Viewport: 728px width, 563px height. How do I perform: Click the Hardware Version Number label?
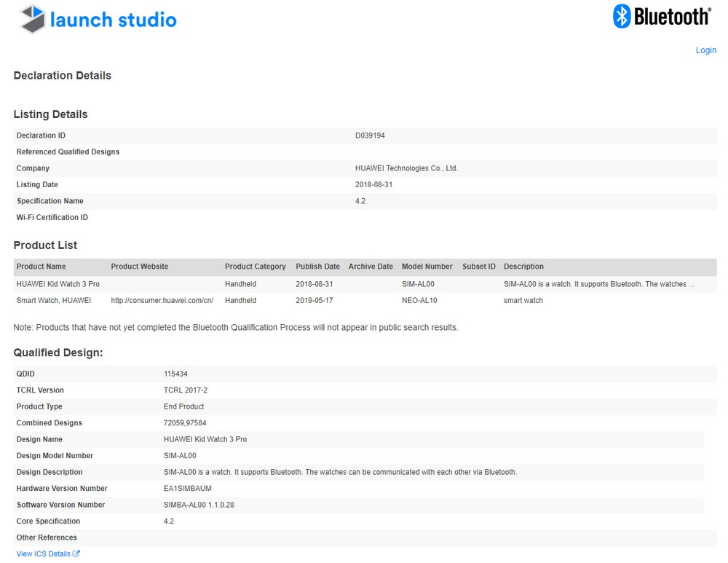click(62, 489)
